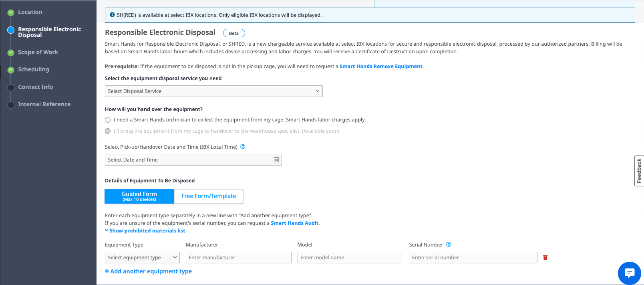Click the Location step checkmark icon
The width and height of the screenshot is (644, 285).
pos(11,12)
